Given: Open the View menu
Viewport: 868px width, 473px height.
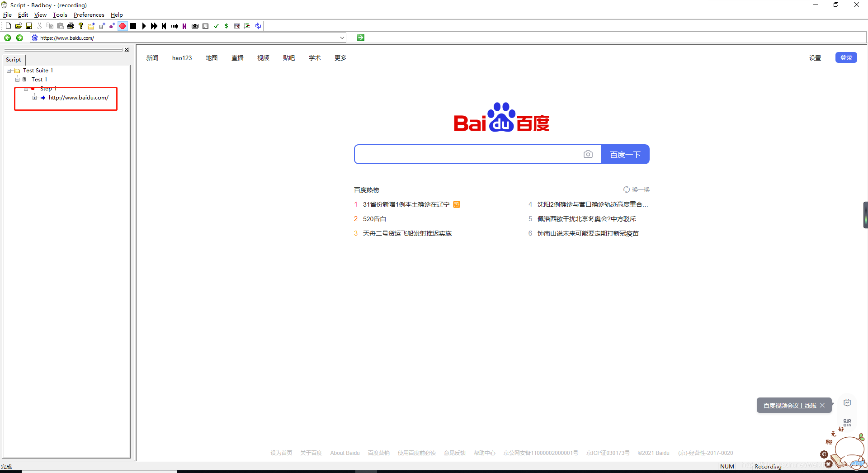Looking at the screenshot, I should [40, 15].
